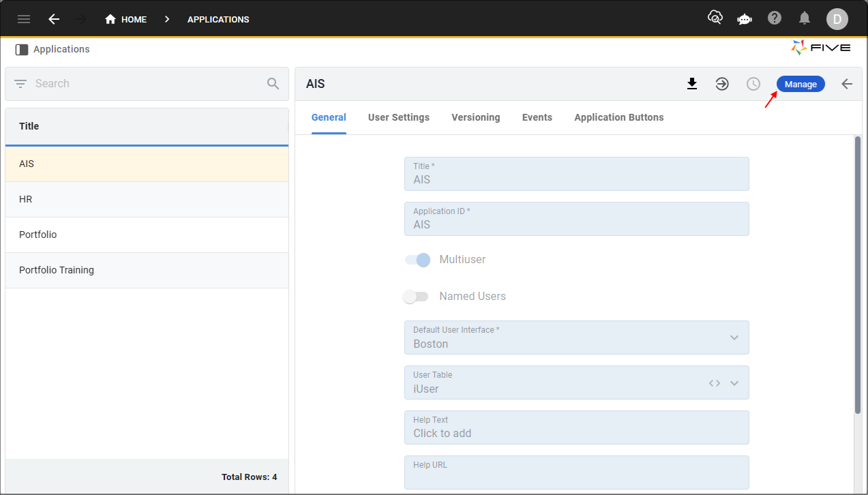The height and width of the screenshot is (495, 868).
Task: Click the search magnifier icon
Action: point(273,84)
